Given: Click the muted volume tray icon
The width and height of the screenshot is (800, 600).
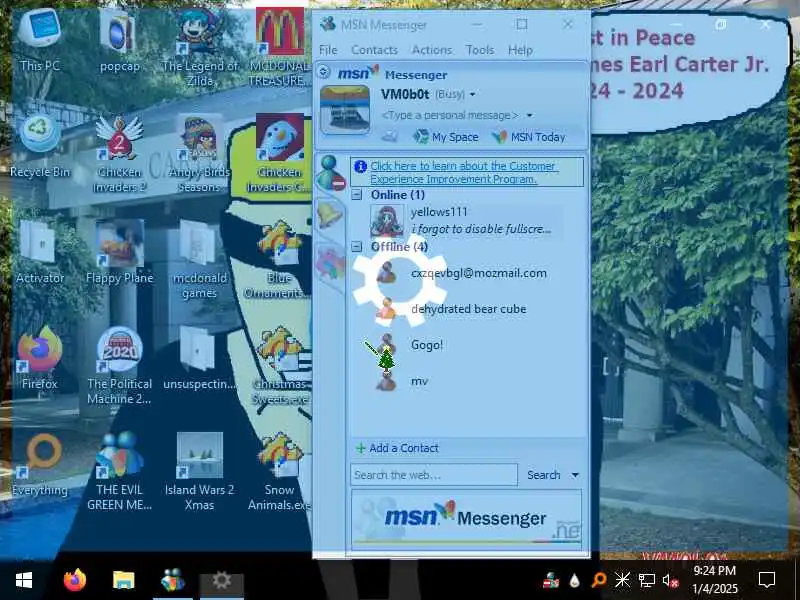Looking at the screenshot, I should coord(670,580).
